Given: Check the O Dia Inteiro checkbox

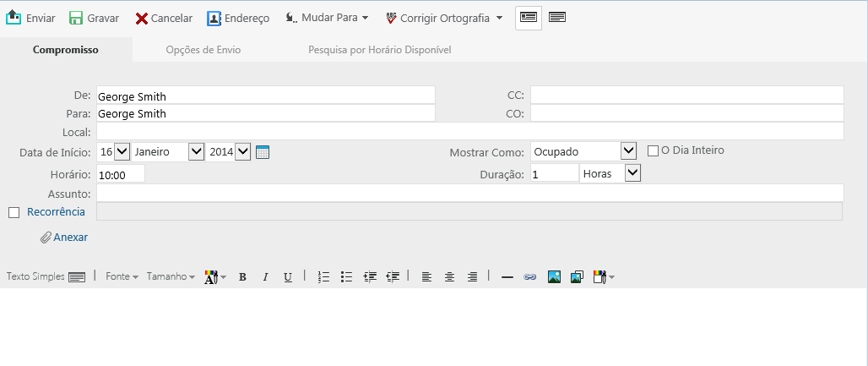Looking at the screenshot, I should click(x=654, y=150).
